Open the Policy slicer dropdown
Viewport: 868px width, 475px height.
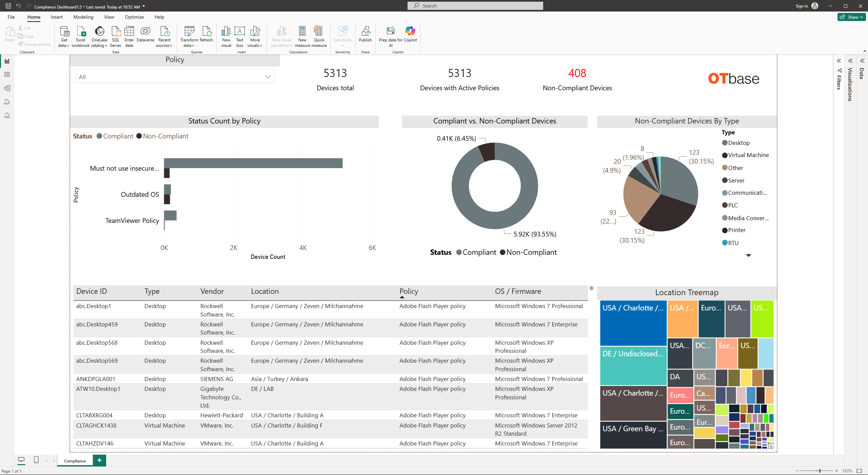pyautogui.click(x=268, y=77)
